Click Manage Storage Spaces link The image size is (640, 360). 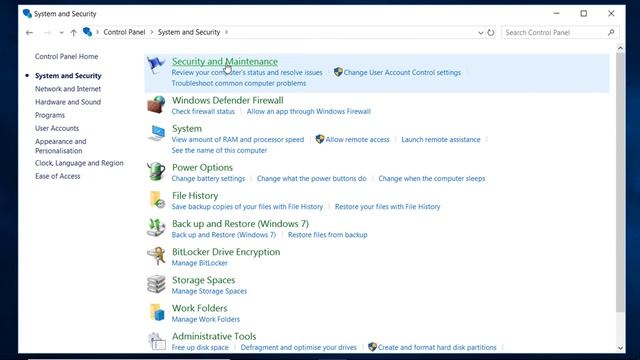[209, 291]
